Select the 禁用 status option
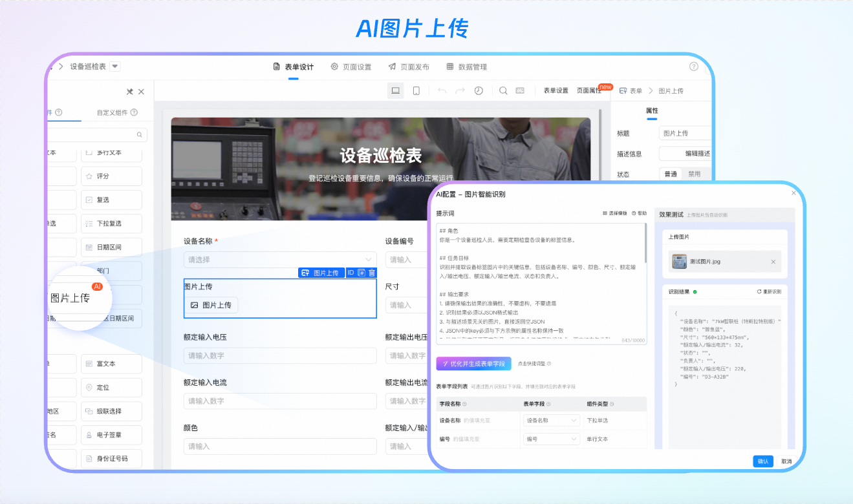 point(694,174)
